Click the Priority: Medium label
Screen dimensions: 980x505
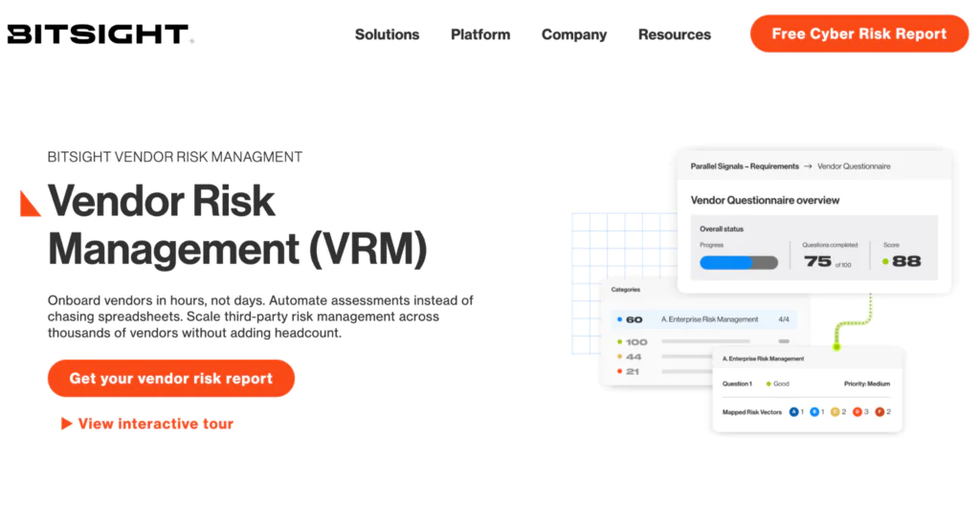click(867, 384)
